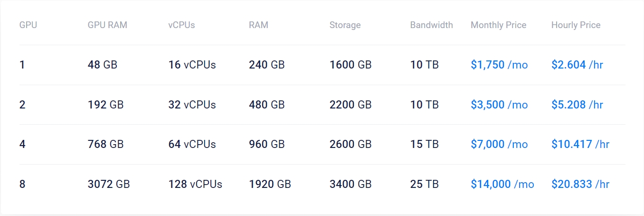Click the $5.208 /hr hourly price
The height and width of the screenshot is (216, 644).
click(x=577, y=105)
